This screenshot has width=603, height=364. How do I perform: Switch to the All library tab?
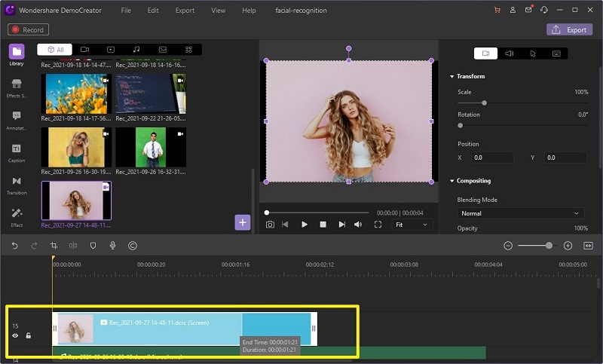55,50
